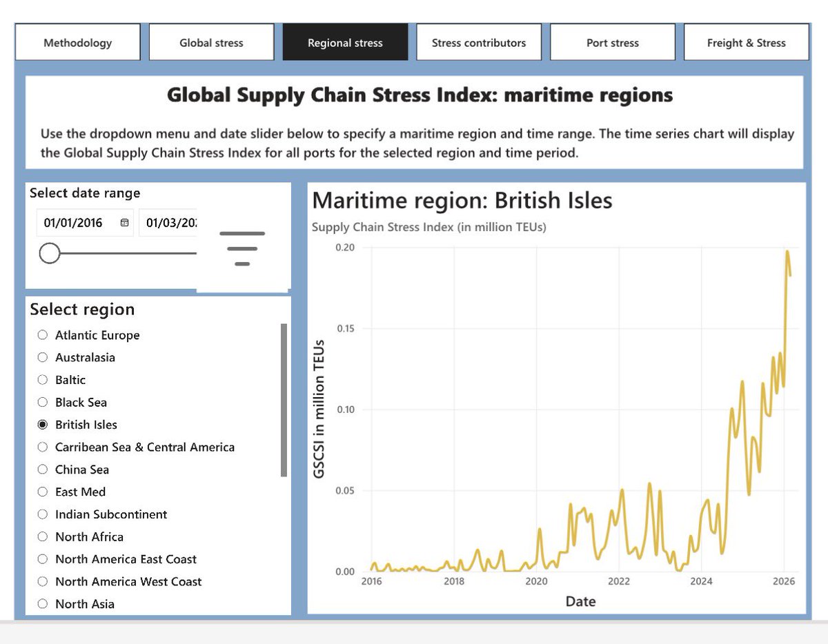The height and width of the screenshot is (644, 828).
Task: Click the 2026 x-axis label
Action: (784, 581)
